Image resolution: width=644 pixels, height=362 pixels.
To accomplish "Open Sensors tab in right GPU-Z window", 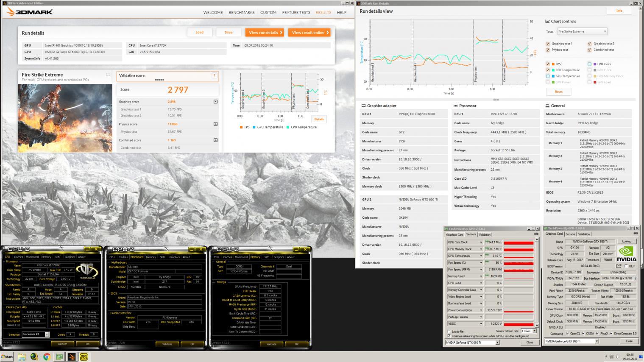I will point(571,234).
